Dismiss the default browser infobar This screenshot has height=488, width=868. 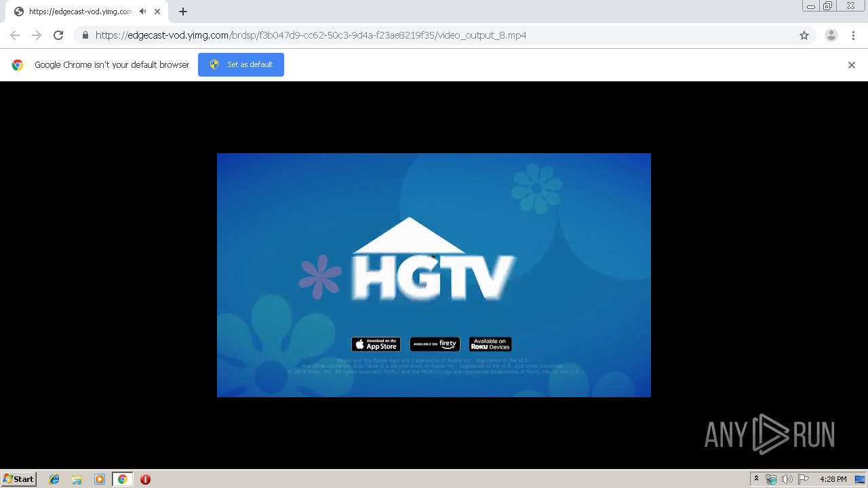point(852,65)
